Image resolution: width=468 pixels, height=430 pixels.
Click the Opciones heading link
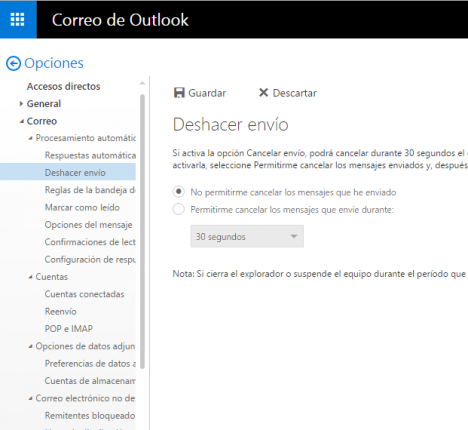point(54,63)
